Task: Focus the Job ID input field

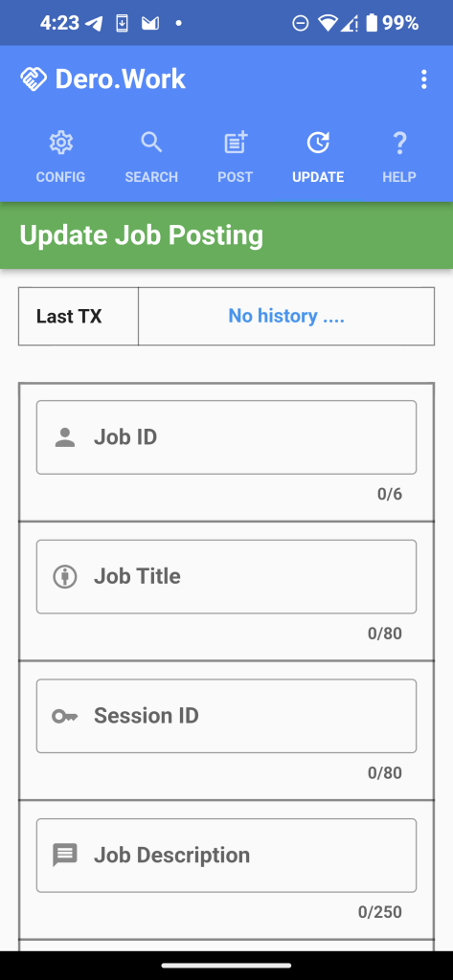Action: (x=226, y=437)
